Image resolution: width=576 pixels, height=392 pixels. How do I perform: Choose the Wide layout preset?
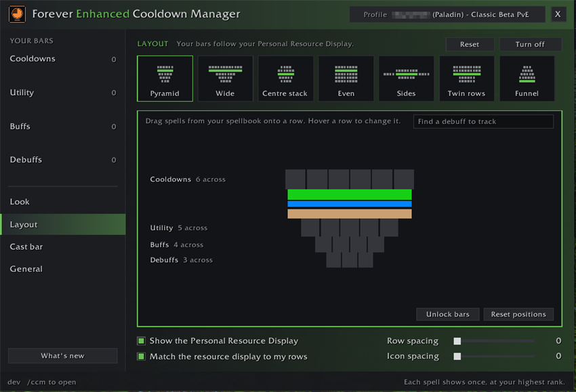tap(225, 79)
